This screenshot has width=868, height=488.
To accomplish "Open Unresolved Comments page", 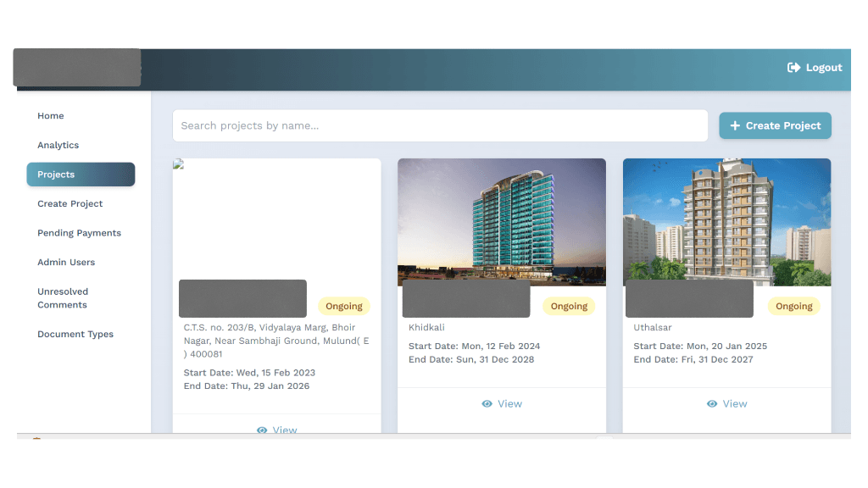I will tap(63, 298).
